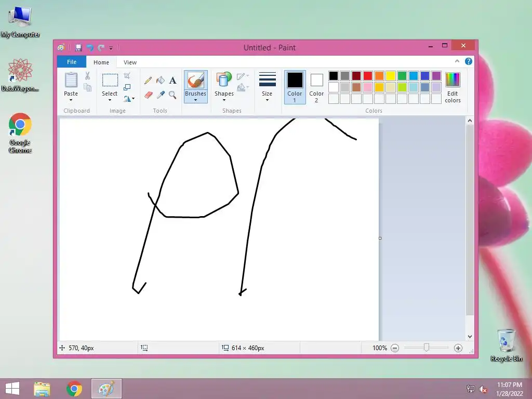Image resolution: width=532 pixels, height=399 pixels.
Task: Select the Eraser tool
Action: click(x=148, y=95)
